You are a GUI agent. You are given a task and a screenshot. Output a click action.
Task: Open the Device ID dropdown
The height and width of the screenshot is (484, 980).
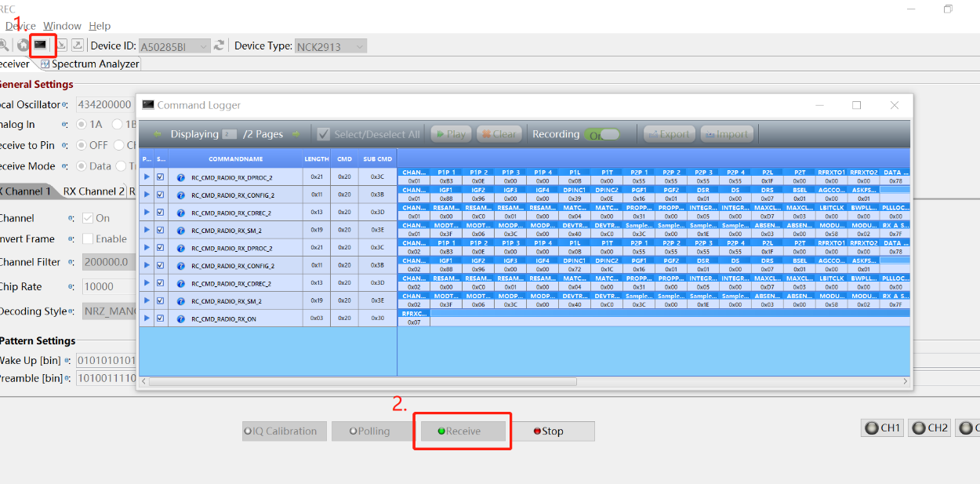click(x=203, y=46)
